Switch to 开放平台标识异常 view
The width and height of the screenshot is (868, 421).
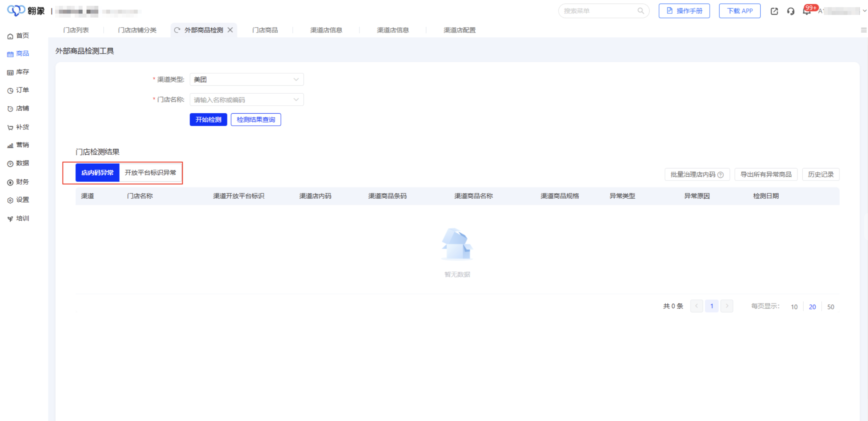[x=150, y=173]
